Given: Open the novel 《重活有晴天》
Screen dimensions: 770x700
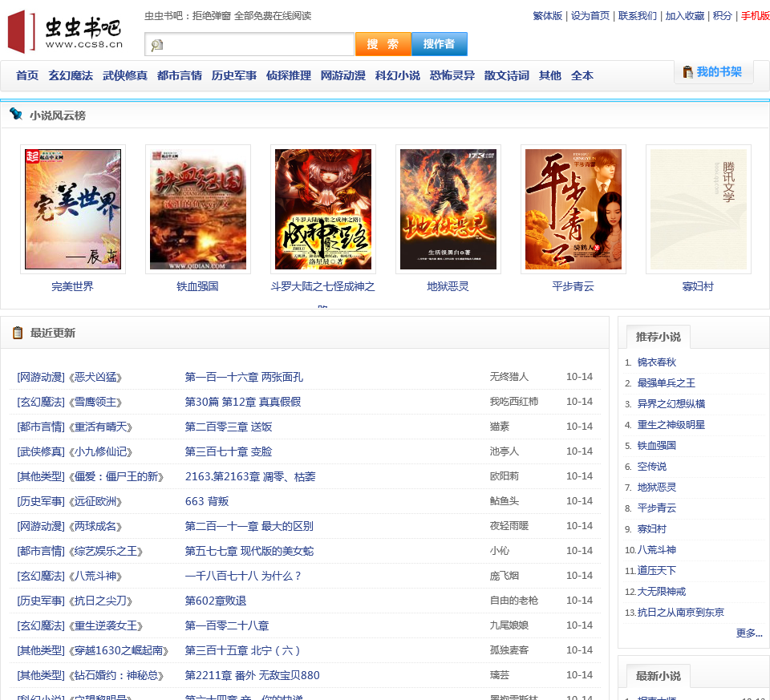Looking at the screenshot, I should (x=101, y=427).
